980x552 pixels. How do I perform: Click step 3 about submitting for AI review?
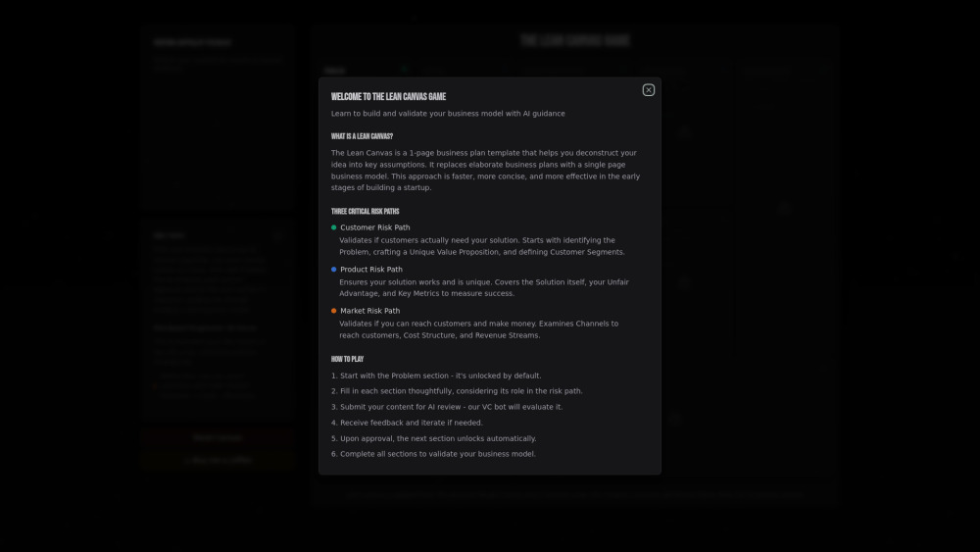coord(447,407)
